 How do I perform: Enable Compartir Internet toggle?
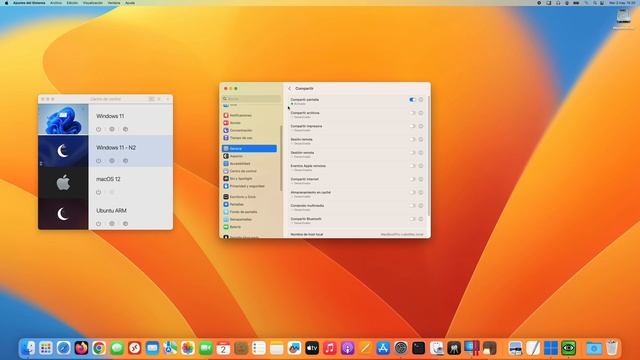point(412,179)
